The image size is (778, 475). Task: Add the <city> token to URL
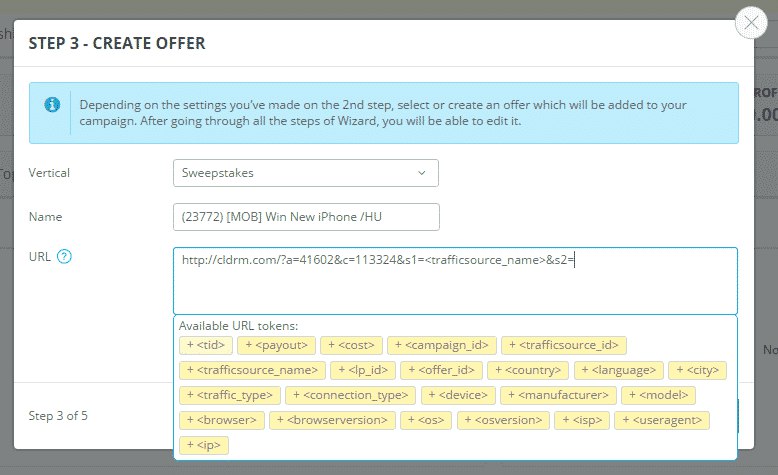[697, 370]
